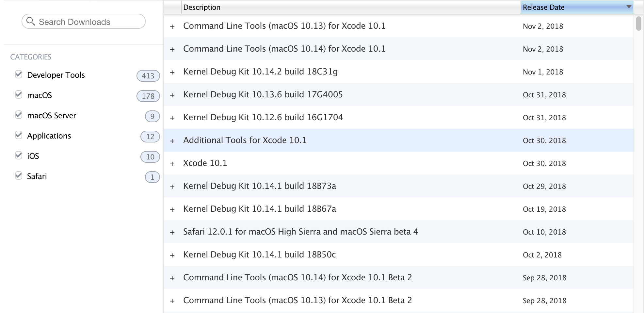
Task: Expand the Safari 12.0.1 beta 4 row
Action: [x=172, y=232]
